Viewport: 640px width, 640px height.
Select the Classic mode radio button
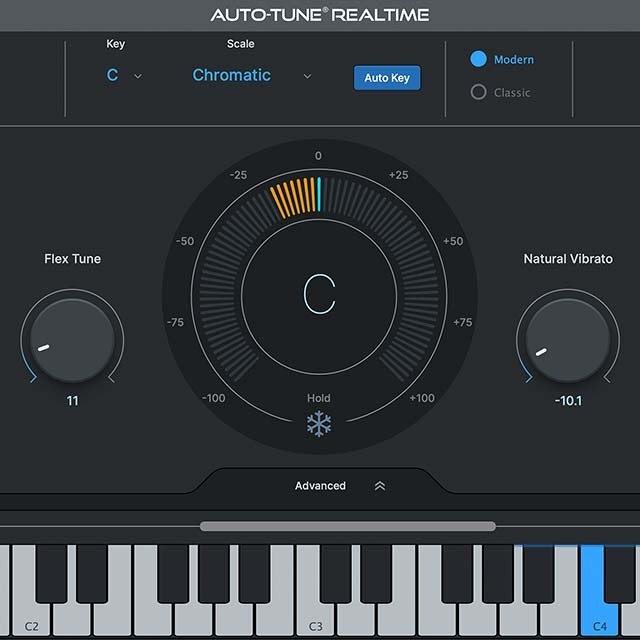pyautogui.click(x=479, y=92)
